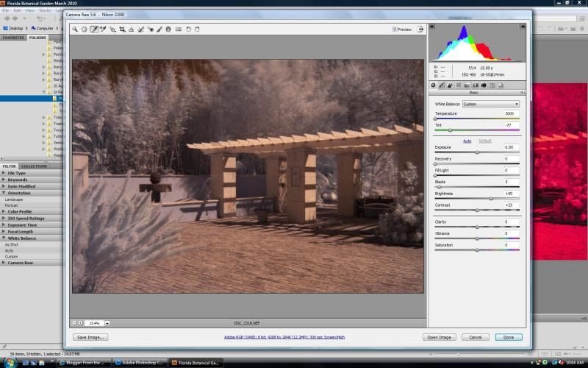The height and width of the screenshot is (368, 588).
Task: Open the Windows Start menu
Action: pyautogui.click(x=10, y=363)
